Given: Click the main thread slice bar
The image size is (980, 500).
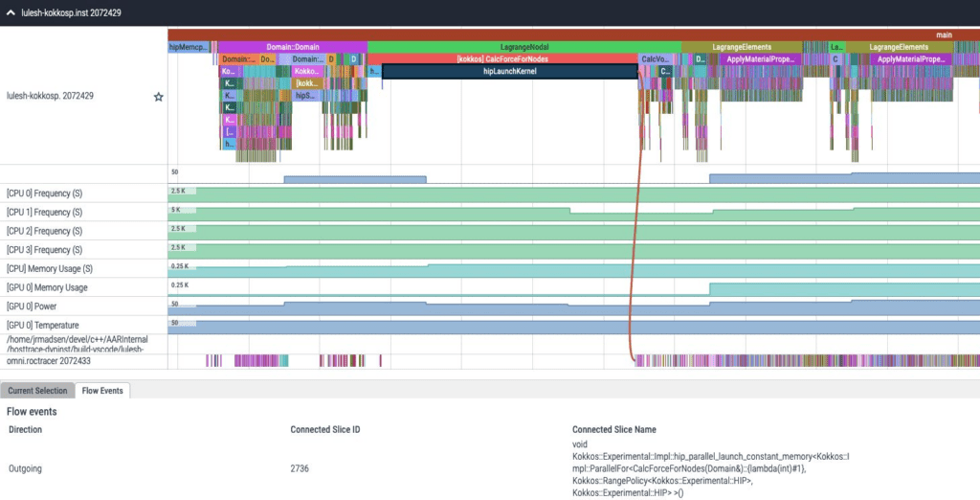Looking at the screenshot, I should (x=574, y=34).
